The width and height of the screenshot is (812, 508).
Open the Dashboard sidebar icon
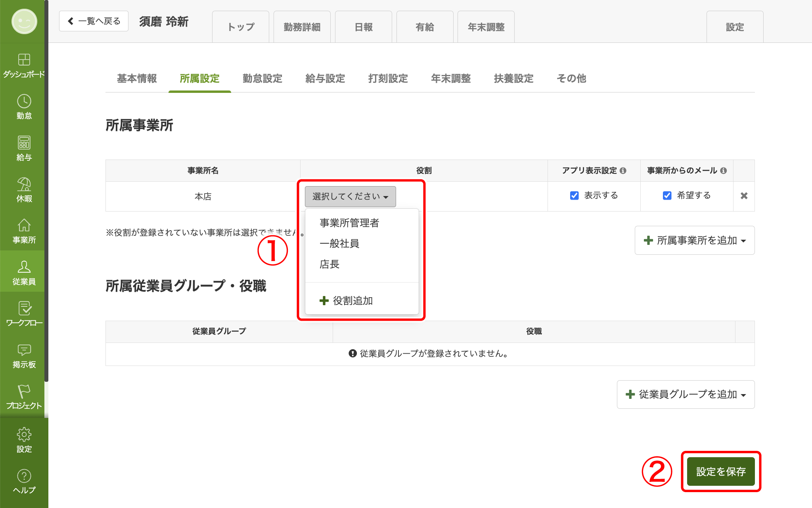click(x=24, y=60)
